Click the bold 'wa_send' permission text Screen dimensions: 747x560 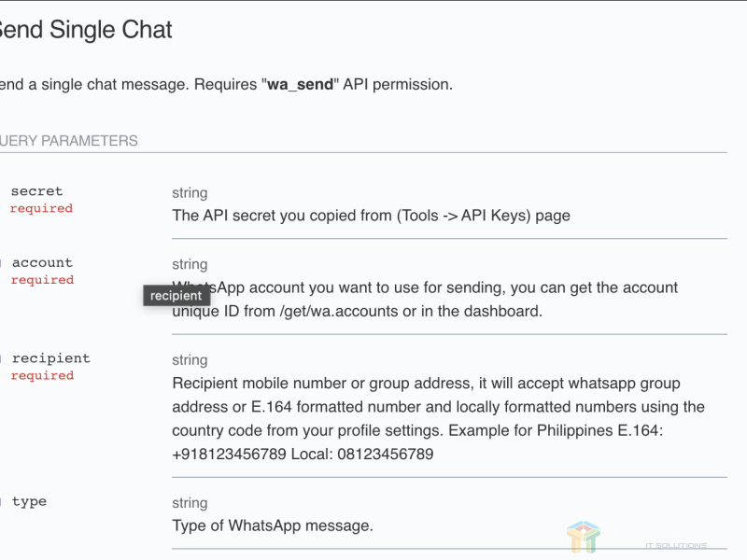point(301,84)
